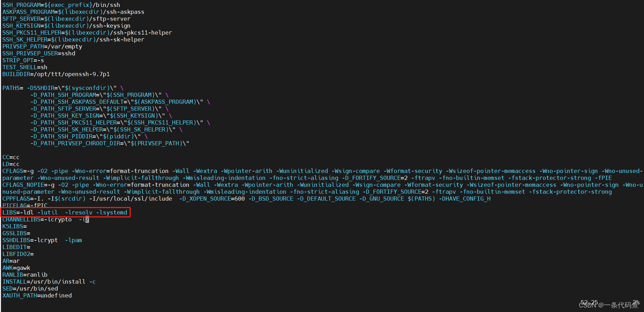
Task: Click CFLAGS_NOPIE=-g line start
Action: point(28,185)
